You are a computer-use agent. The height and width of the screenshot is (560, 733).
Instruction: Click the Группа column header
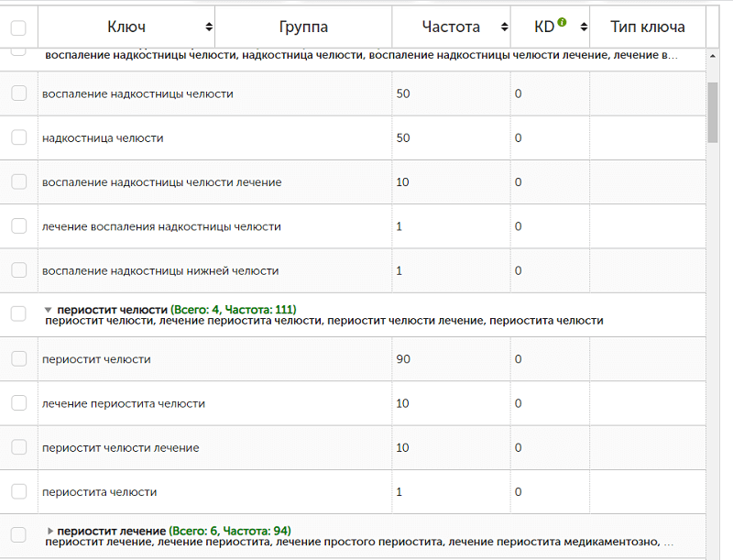303,27
